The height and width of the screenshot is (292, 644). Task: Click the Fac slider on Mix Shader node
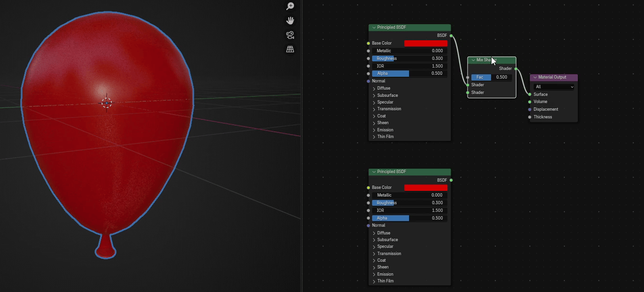click(x=492, y=77)
